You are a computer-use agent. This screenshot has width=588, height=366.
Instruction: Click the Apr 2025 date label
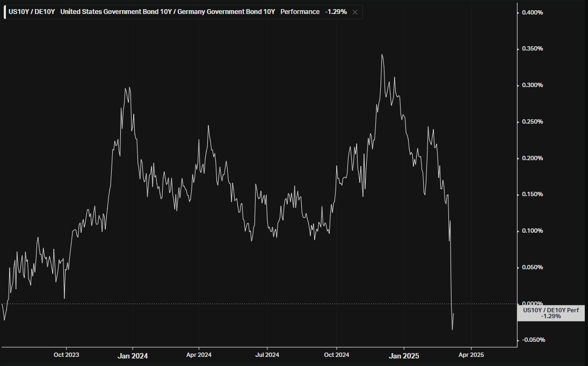[471, 355]
